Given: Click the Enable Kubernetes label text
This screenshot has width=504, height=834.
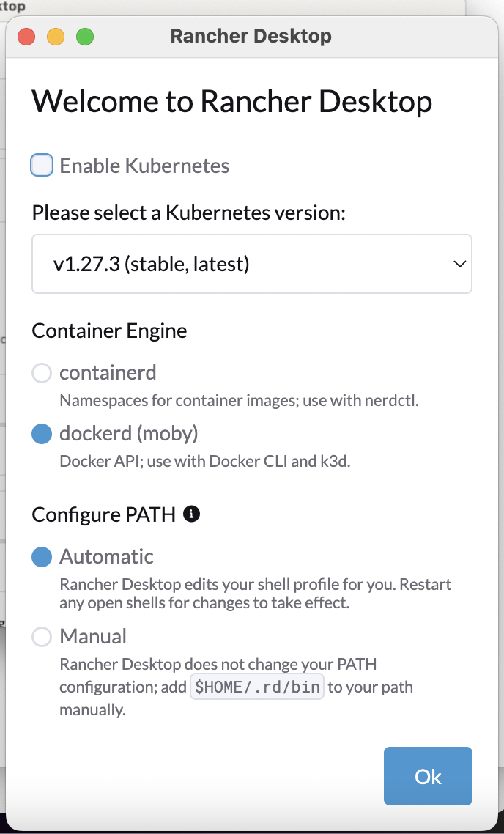Looking at the screenshot, I should point(144,165).
